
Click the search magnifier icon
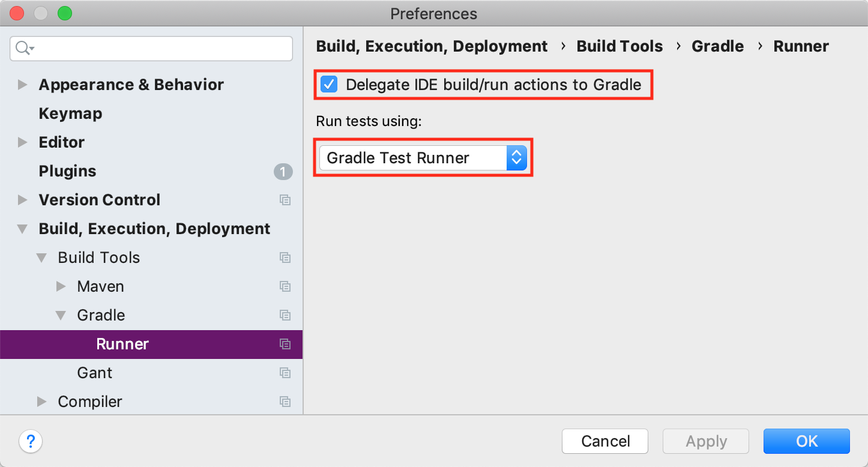[23, 48]
